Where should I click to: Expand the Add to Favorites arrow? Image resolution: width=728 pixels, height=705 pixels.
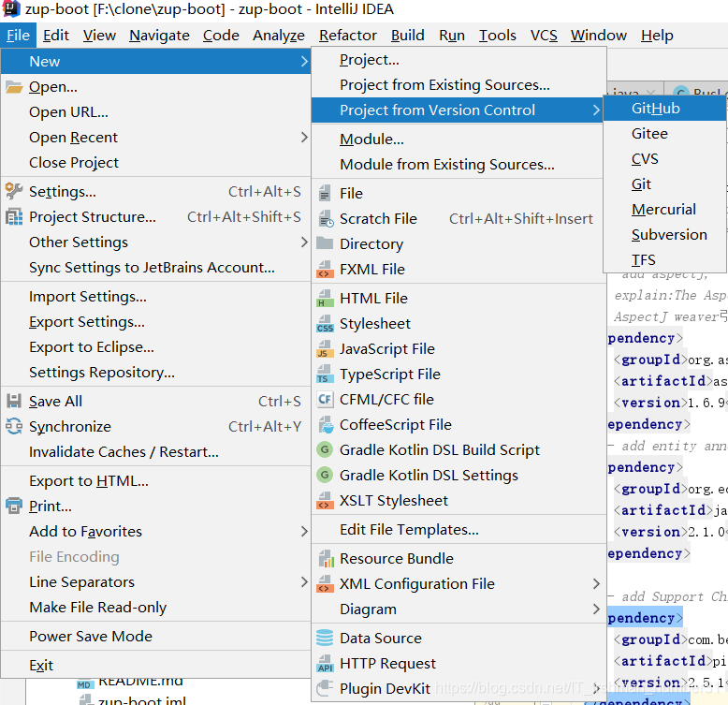point(304,531)
